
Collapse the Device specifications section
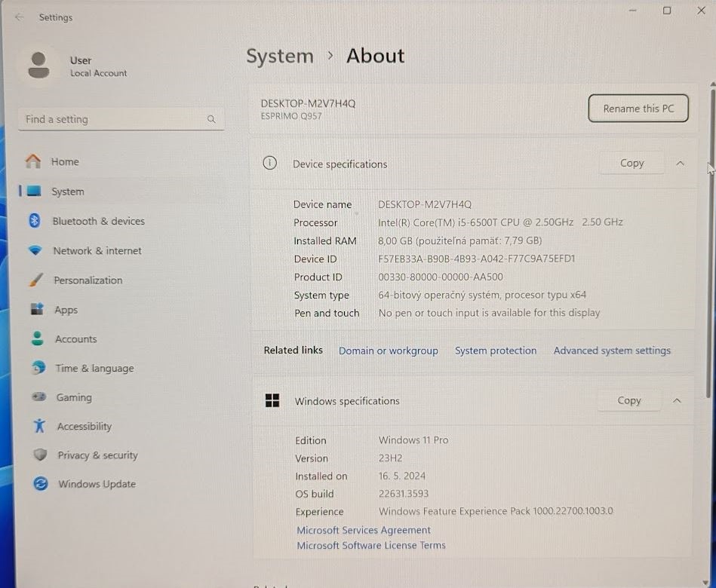tap(679, 163)
